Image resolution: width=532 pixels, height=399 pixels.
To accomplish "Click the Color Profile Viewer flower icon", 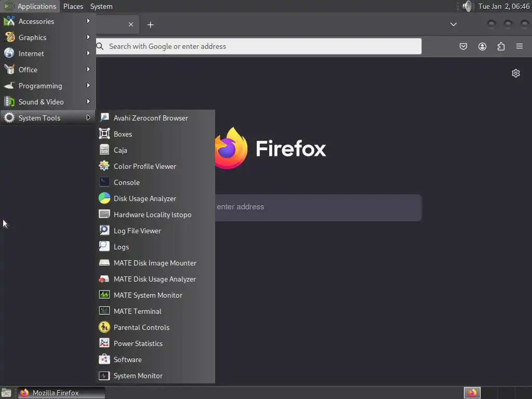I will coord(104,166).
